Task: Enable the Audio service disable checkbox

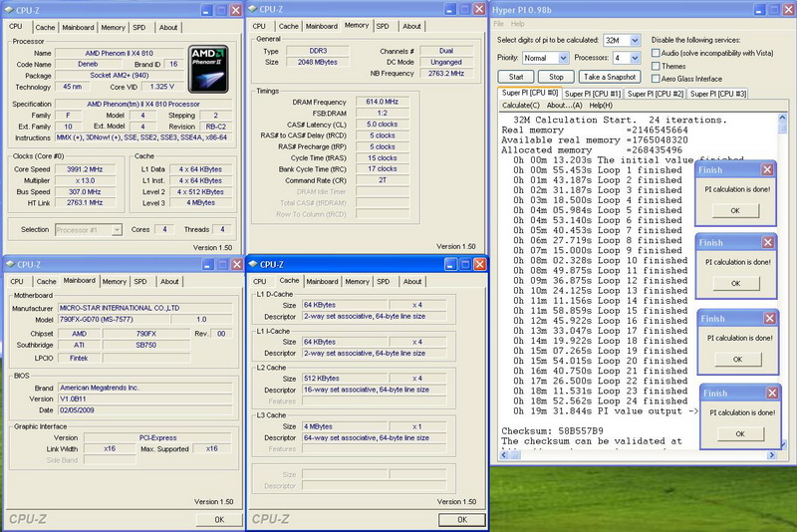Action: (x=657, y=52)
